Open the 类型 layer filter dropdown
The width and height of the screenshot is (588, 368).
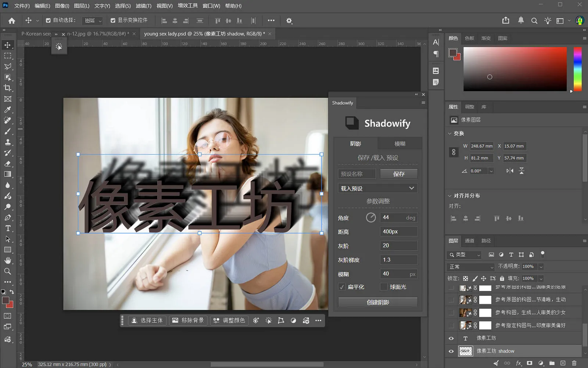(x=465, y=255)
